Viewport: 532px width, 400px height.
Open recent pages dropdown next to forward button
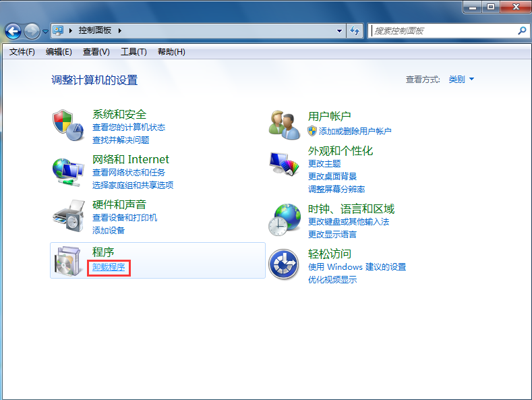(45, 32)
